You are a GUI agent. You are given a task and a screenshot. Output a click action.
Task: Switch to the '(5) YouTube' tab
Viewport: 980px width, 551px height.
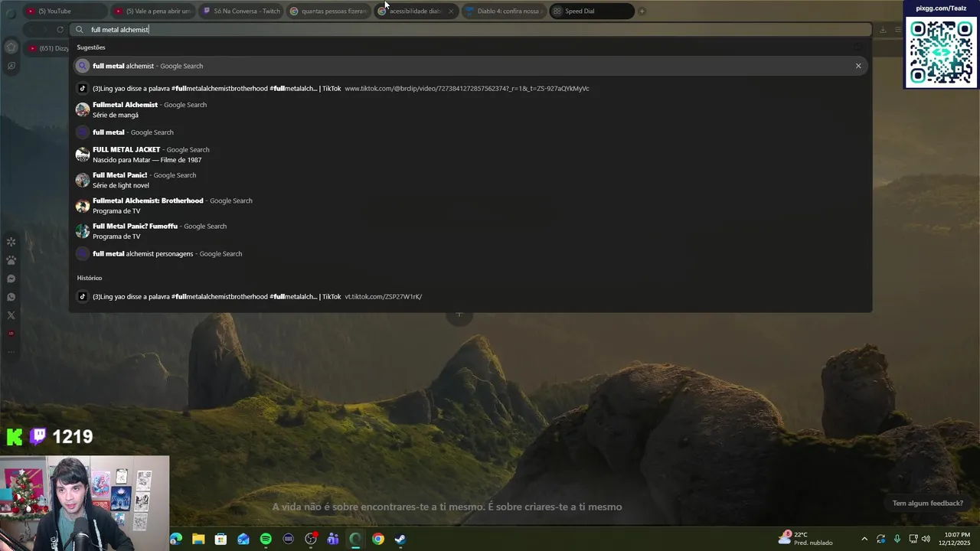tap(64, 11)
